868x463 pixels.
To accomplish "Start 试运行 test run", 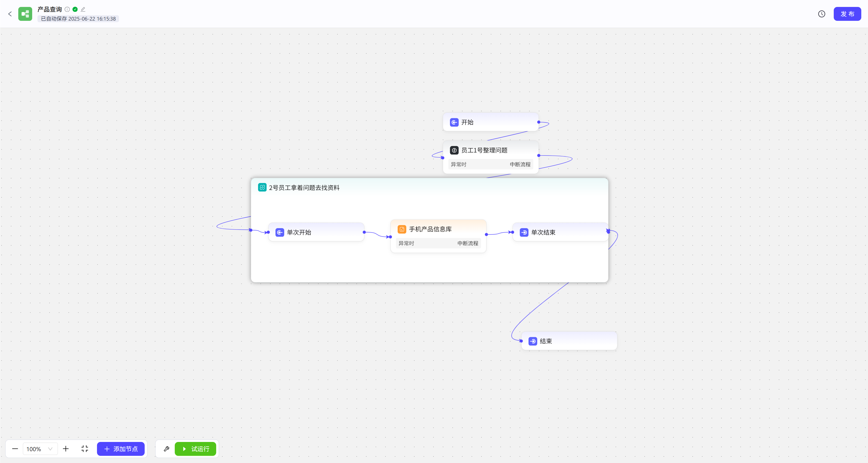I will coord(195,448).
